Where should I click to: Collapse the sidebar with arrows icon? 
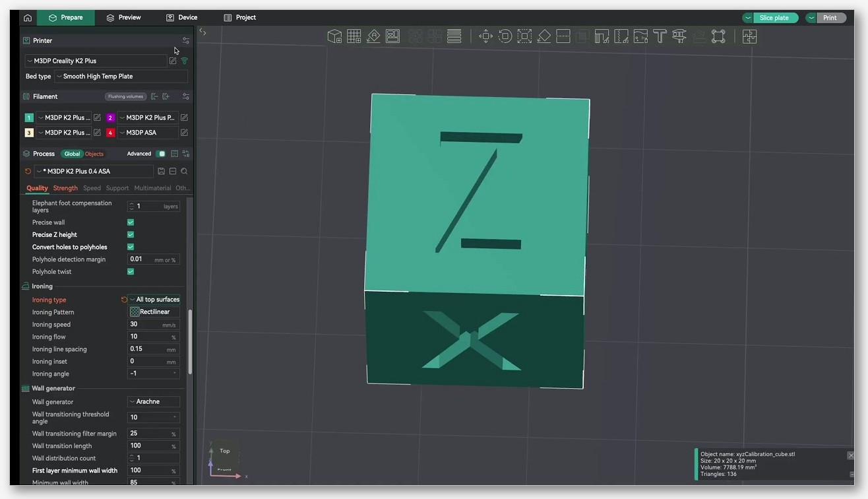click(x=202, y=32)
